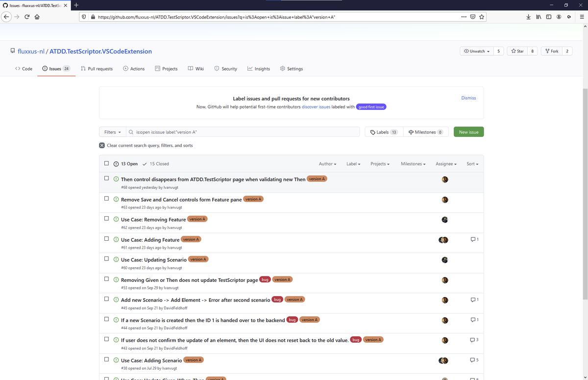Open the Settings tab
588x380 pixels.
pos(291,69)
